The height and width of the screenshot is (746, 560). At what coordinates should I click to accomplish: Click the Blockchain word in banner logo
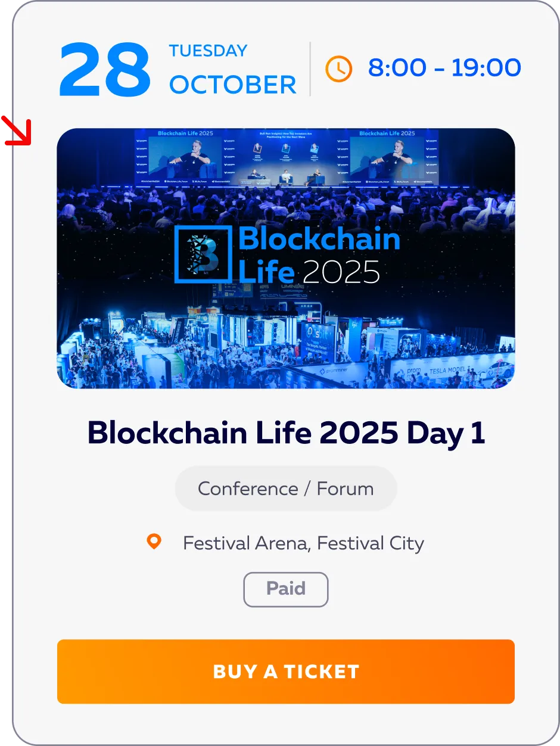pos(319,240)
